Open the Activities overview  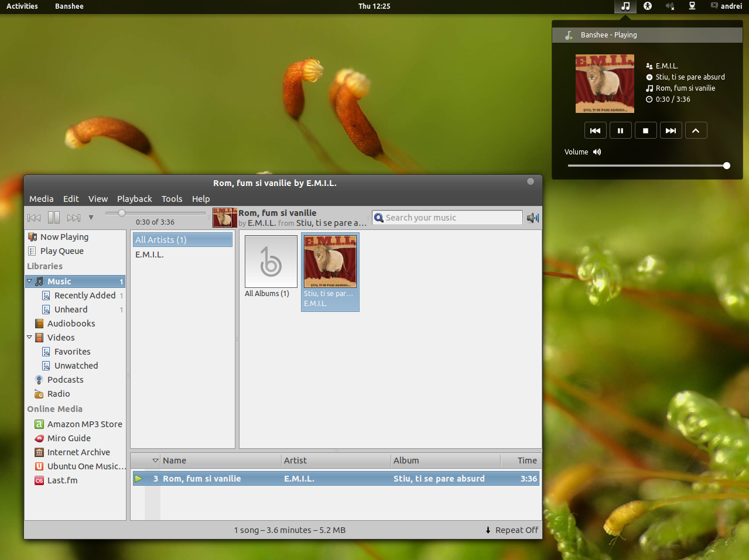(x=22, y=6)
